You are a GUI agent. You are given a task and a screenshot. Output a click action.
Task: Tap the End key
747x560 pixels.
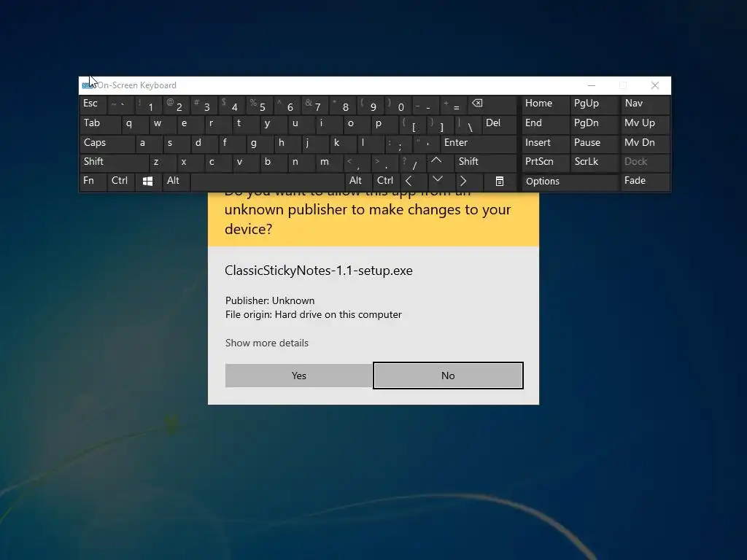pyautogui.click(x=545, y=124)
